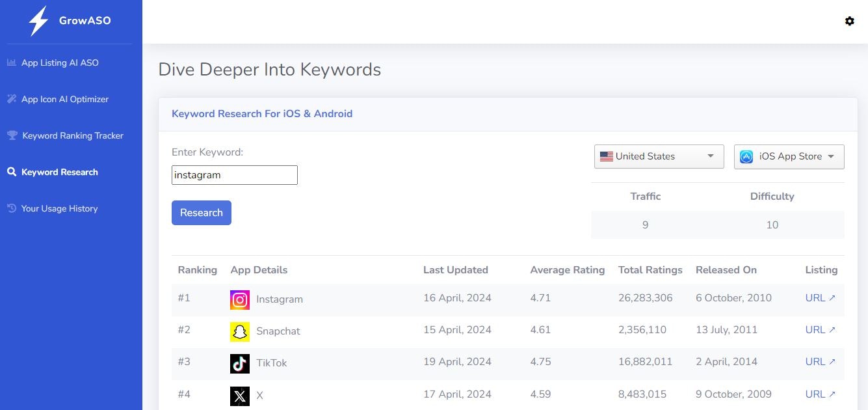Click the United States flag icon

click(607, 156)
